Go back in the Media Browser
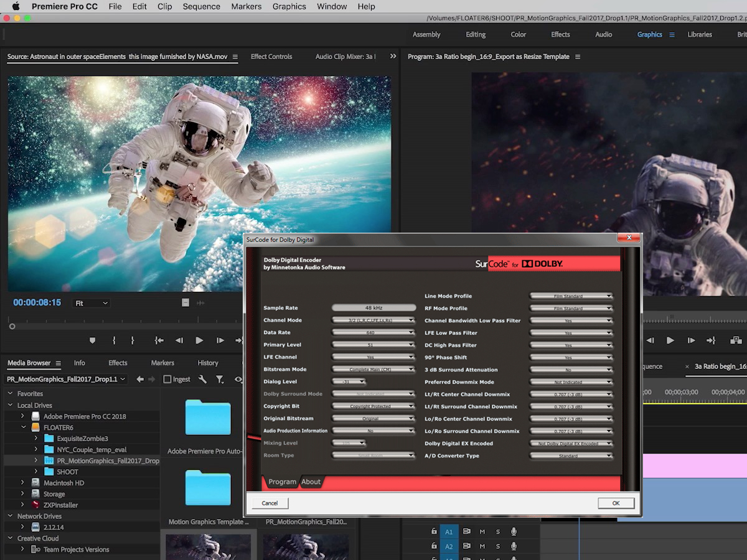This screenshot has height=560, width=747. click(140, 379)
